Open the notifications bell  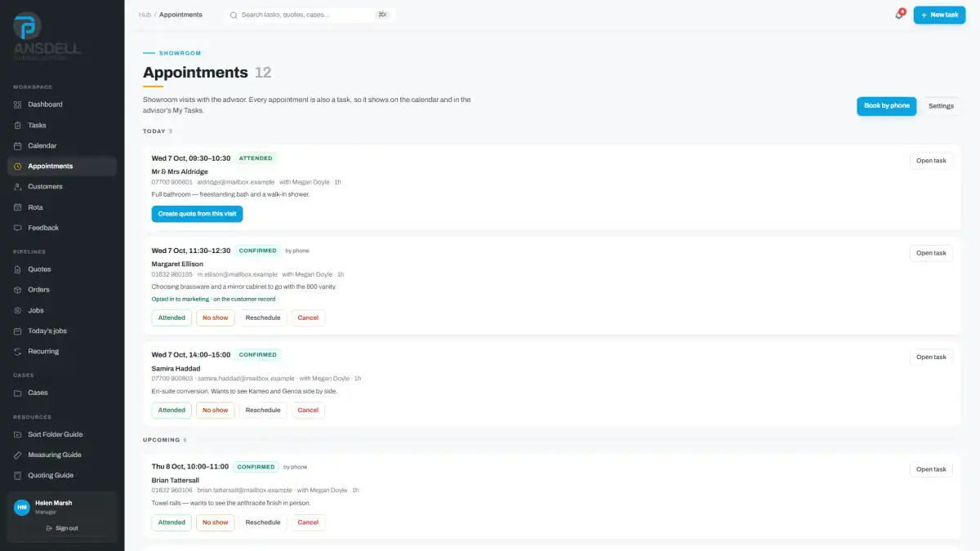(x=899, y=15)
